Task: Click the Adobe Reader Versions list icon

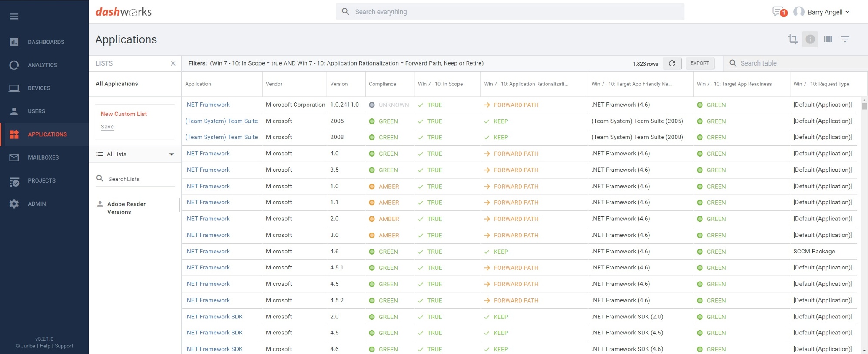Action: tap(100, 204)
